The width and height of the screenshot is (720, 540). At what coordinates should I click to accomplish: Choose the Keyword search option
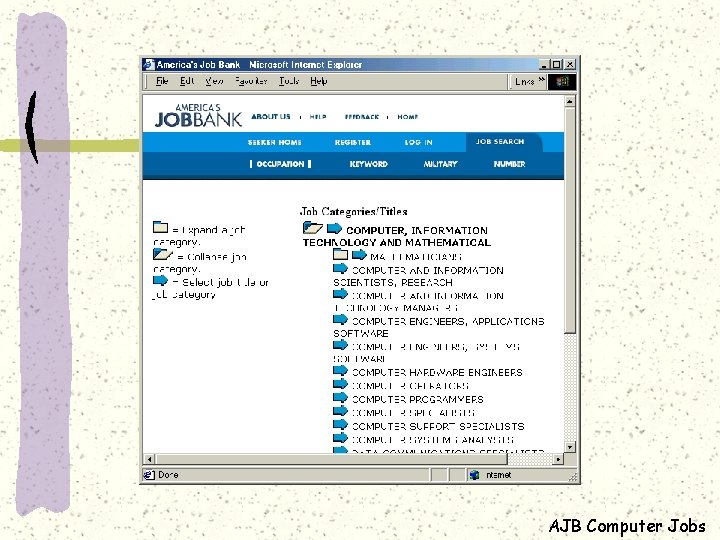coord(369,164)
